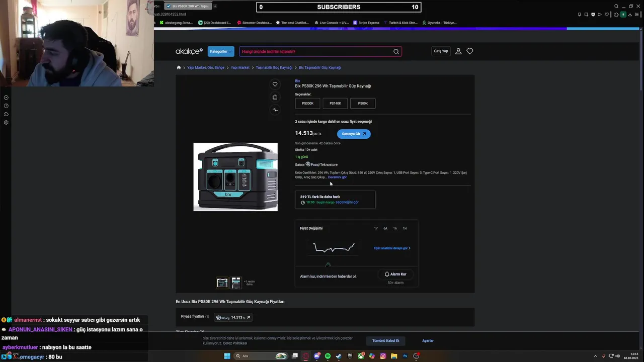Open the Windows Start menu
The image size is (644, 362).
[x=227, y=356]
